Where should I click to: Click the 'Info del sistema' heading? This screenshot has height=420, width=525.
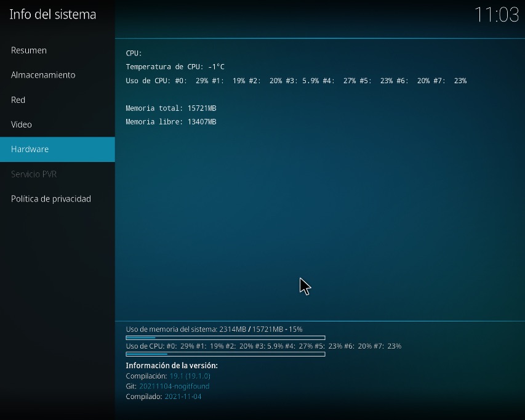point(53,14)
